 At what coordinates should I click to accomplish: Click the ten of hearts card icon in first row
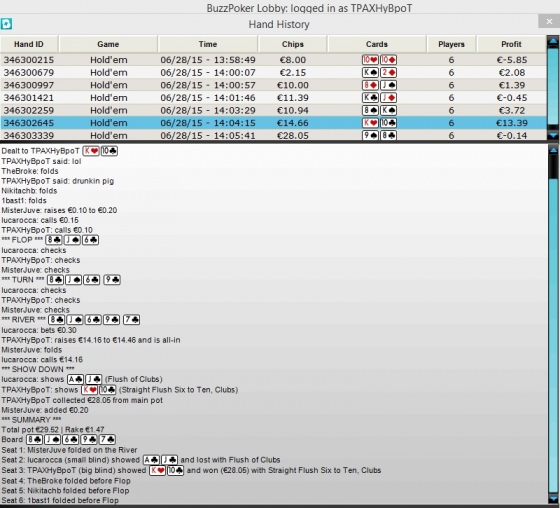point(370,60)
